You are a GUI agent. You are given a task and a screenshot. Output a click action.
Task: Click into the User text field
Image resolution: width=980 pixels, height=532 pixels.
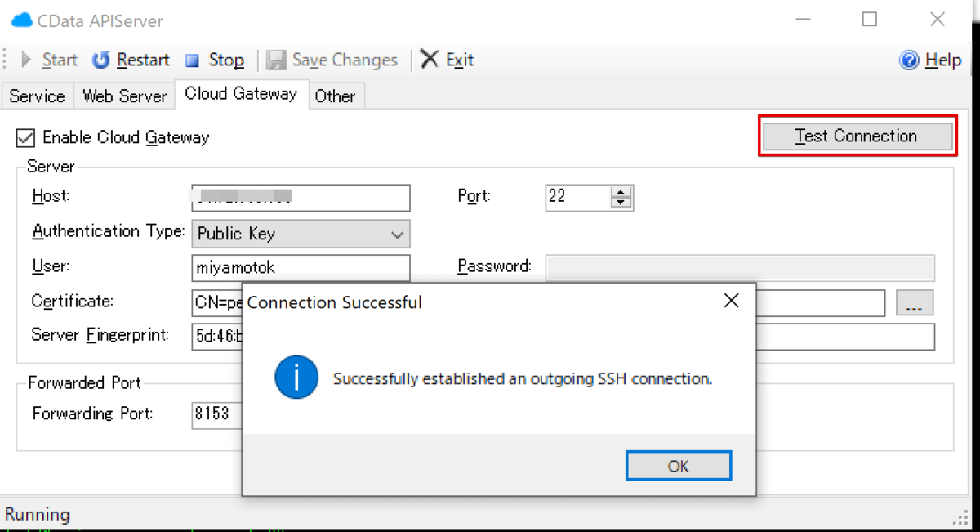[301, 266]
